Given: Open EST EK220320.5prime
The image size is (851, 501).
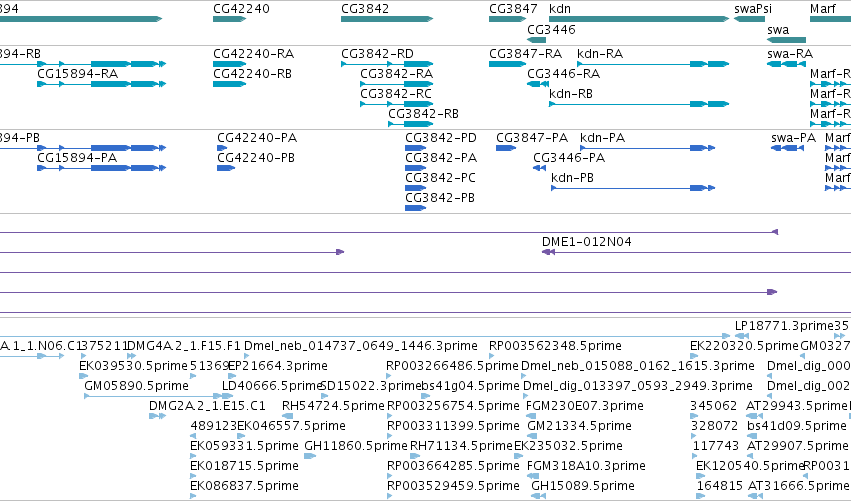Looking at the screenshot, I should coord(744,346).
